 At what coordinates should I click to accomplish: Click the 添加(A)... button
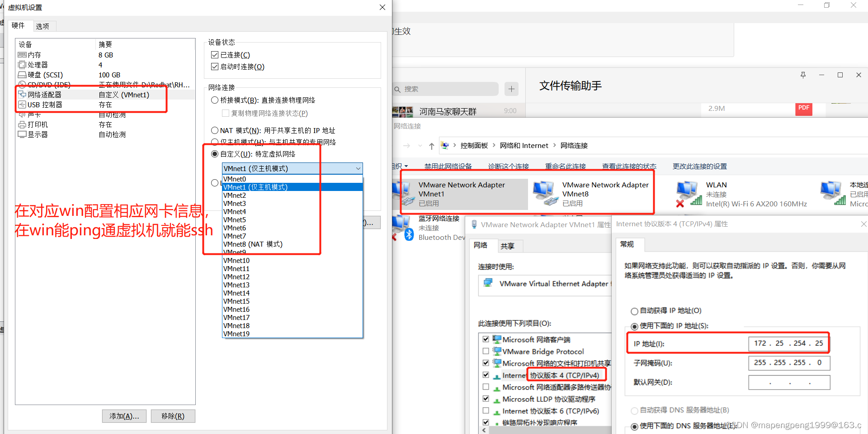point(124,416)
